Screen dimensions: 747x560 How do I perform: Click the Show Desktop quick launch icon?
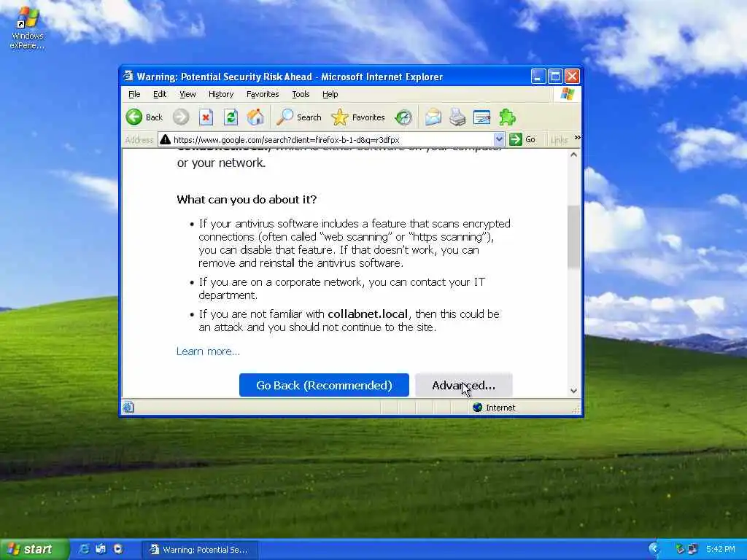[x=101, y=549]
